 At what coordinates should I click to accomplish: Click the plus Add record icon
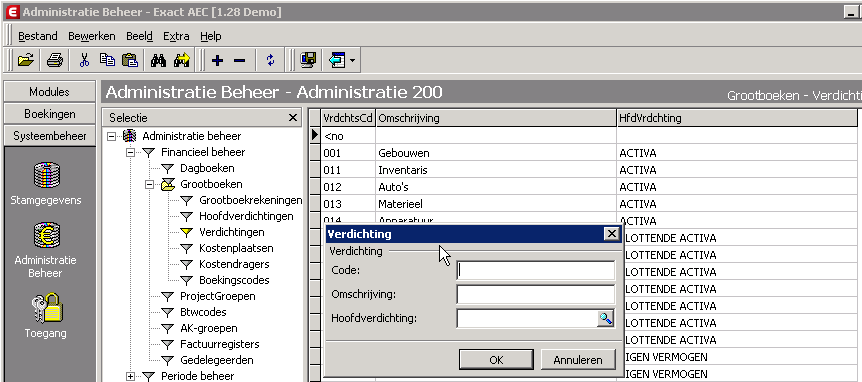[217, 60]
